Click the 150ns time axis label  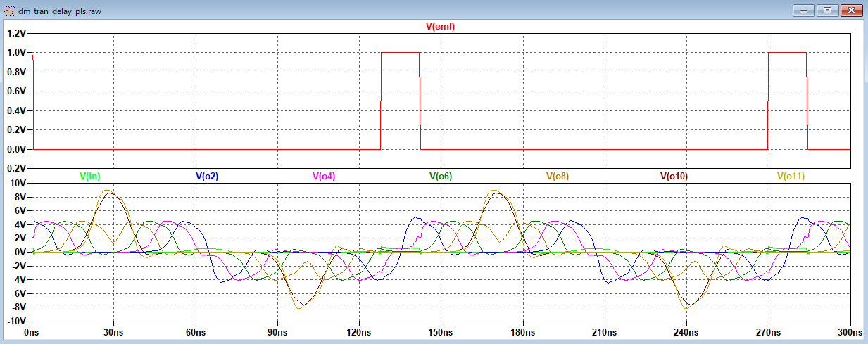click(x=441, y=331)
